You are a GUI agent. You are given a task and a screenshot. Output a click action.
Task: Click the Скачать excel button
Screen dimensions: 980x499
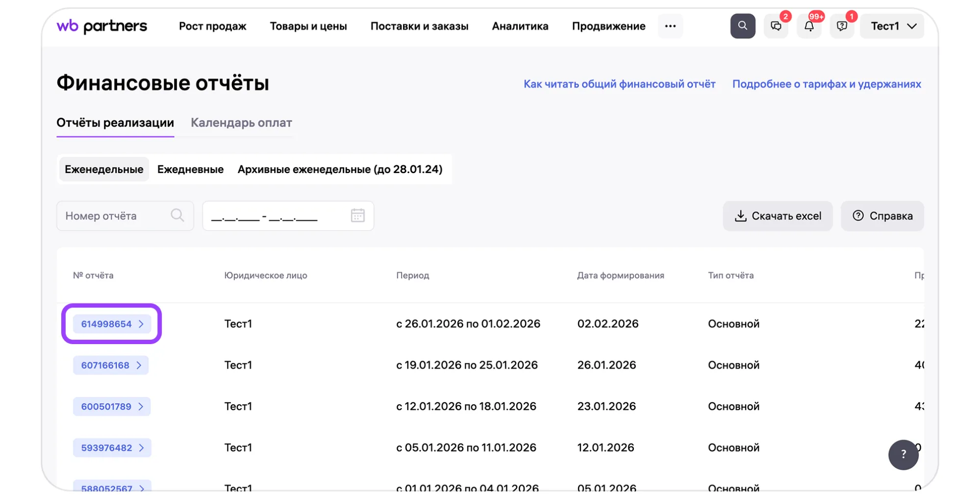pos(778,216)
